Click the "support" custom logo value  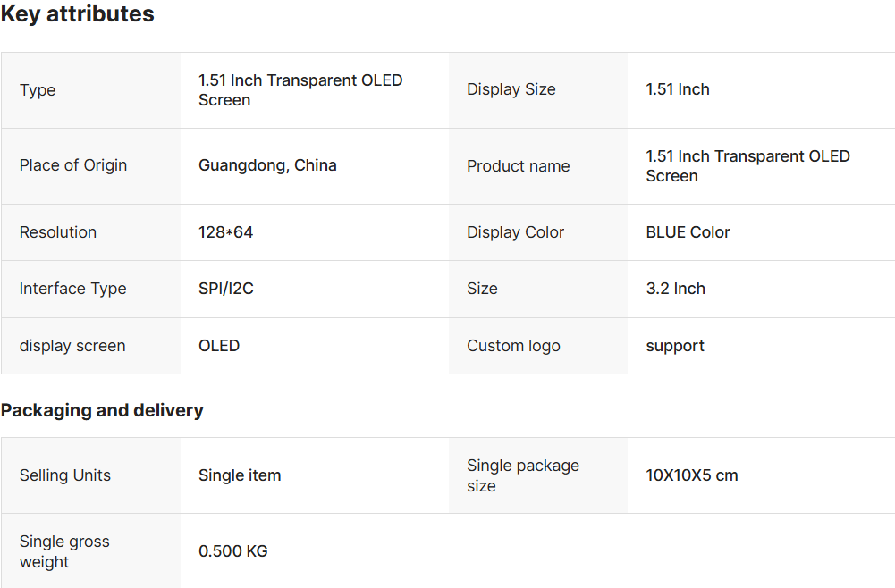tap(675, 346)
